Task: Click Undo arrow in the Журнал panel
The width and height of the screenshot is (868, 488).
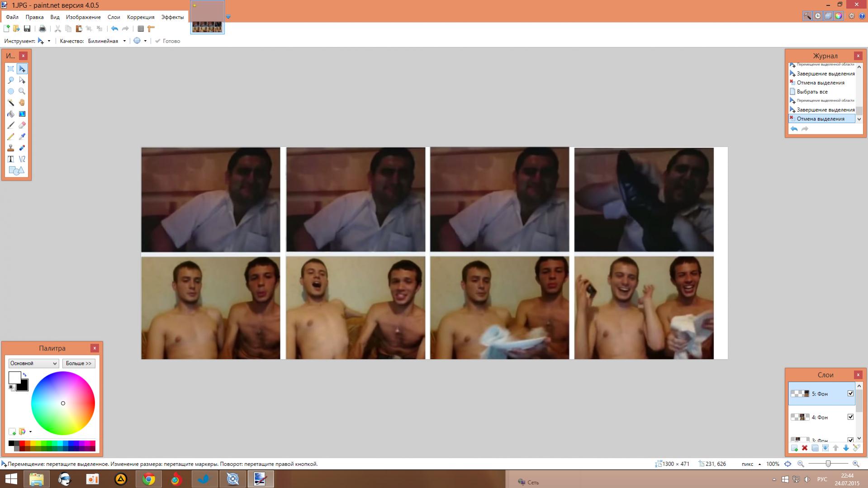Action: point(794,129)
